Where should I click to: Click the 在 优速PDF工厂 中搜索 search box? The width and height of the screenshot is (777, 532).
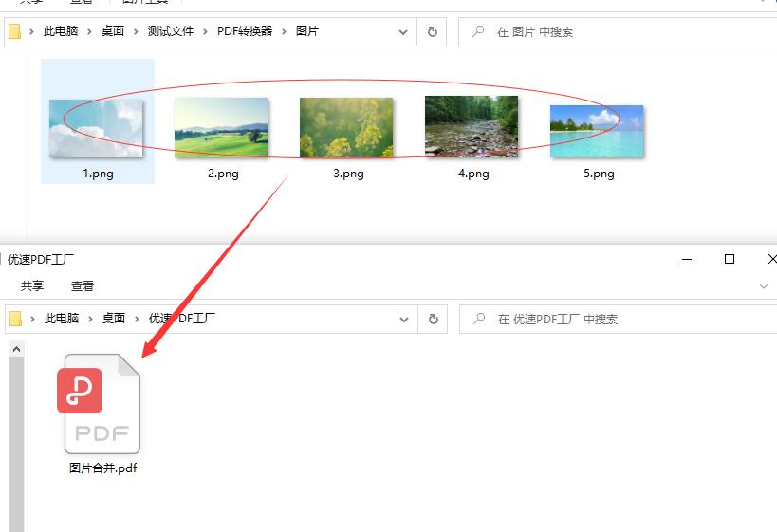click(619, 320)
